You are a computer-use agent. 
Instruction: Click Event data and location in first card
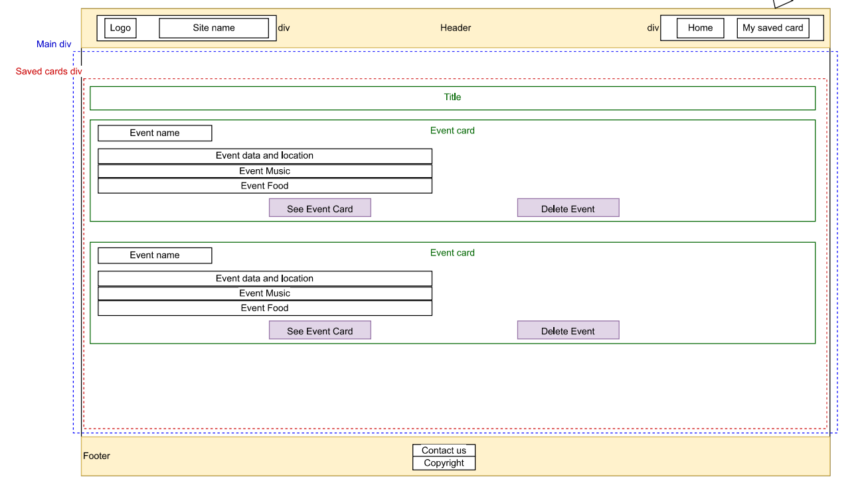[x=265, y=156]
